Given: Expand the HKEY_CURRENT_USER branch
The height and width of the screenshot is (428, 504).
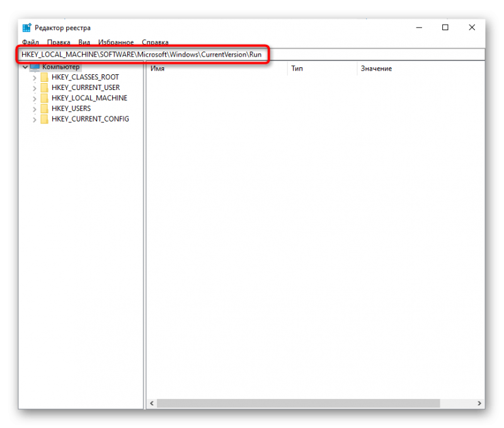Looking at the screenshot, I should (x=35, y=88).
